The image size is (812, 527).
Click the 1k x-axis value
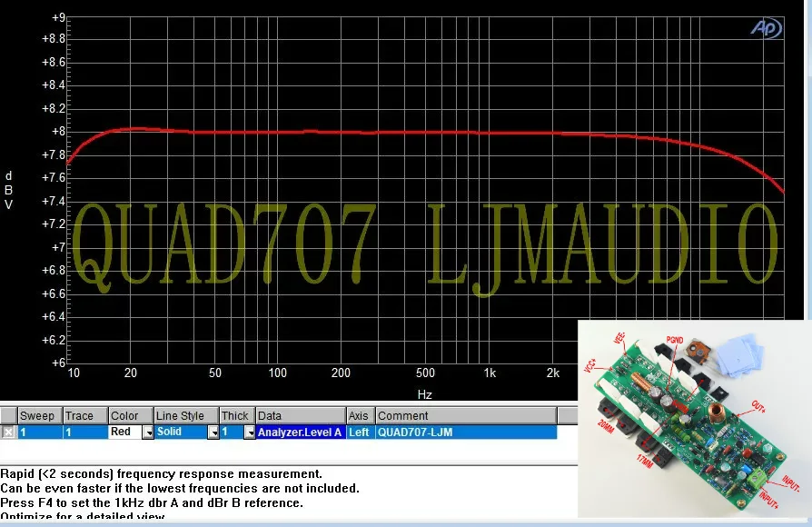tap(490, 373)
